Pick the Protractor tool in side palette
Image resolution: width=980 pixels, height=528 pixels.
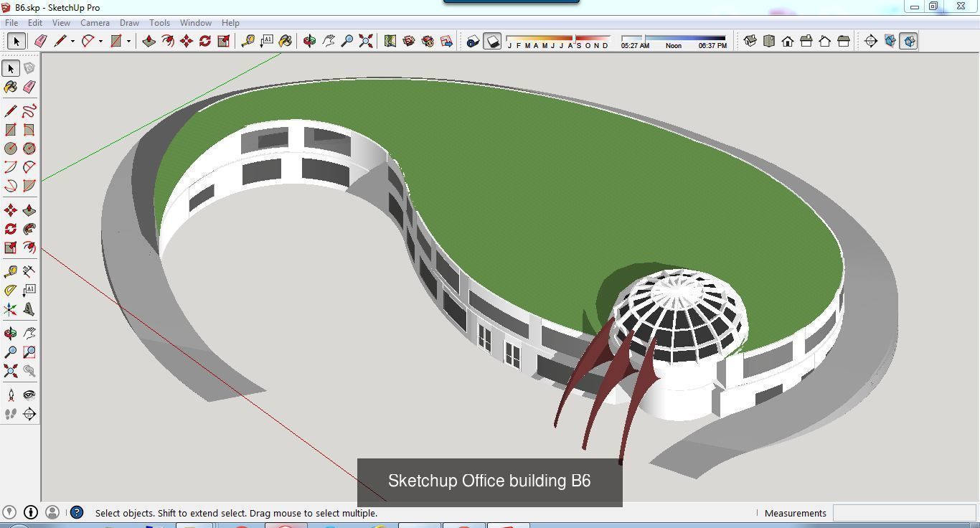click(x=11, y=291)
